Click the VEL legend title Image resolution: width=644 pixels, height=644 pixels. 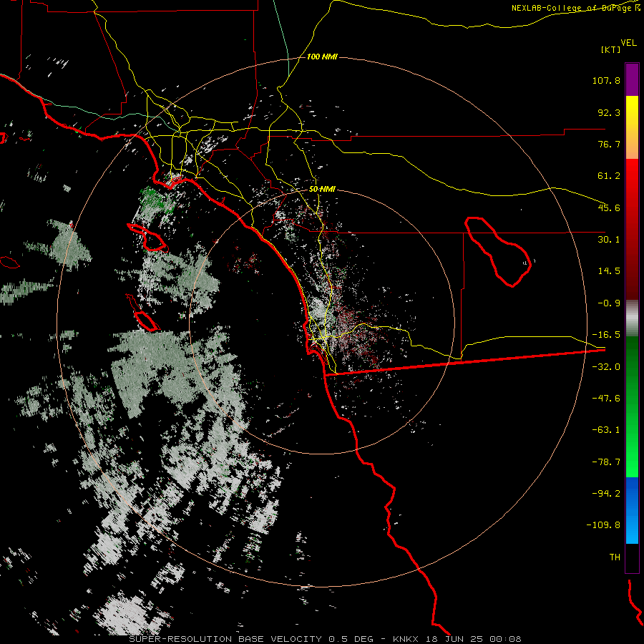click(x=628, y=43)
